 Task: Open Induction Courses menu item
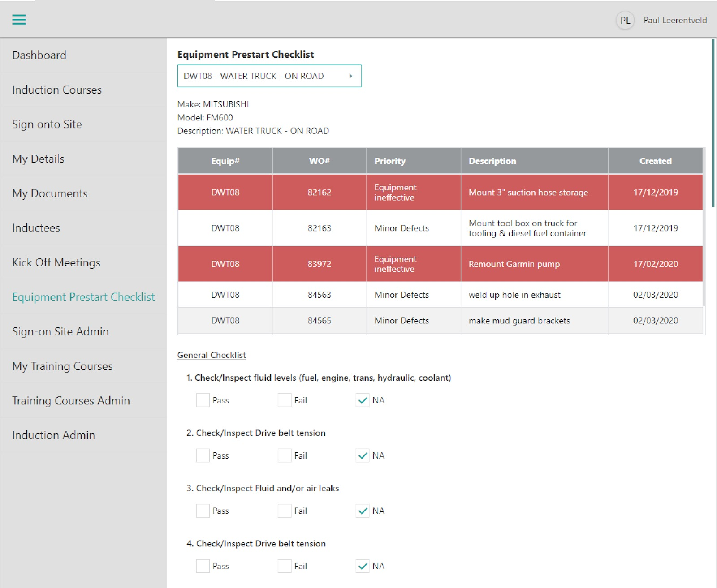(x=57, y=90)
